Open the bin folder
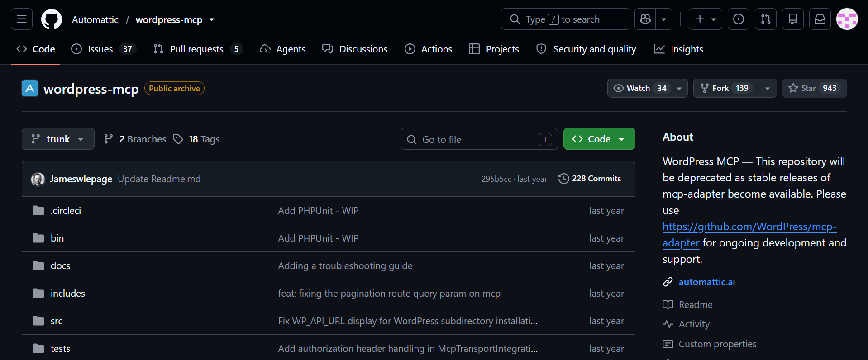 [x=57, y=238]
